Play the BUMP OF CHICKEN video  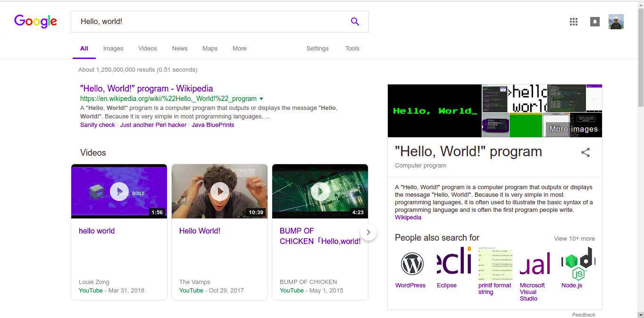[x=320, y=192]
